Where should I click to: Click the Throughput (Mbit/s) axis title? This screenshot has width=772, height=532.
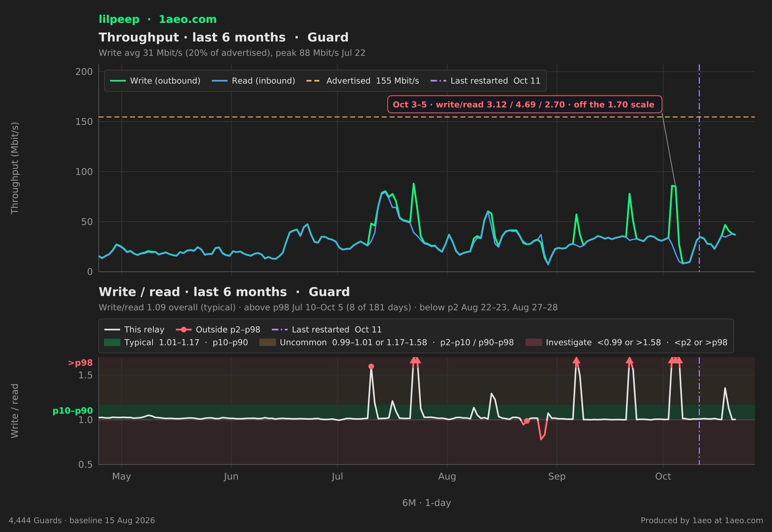pyautogui.click(x=15, y=168)
